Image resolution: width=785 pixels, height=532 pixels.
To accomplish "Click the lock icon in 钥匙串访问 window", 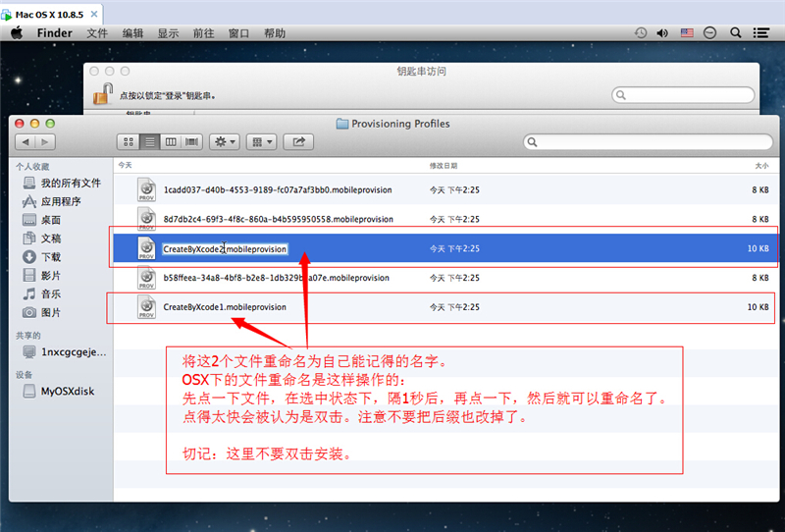I will tap(103, 94).
